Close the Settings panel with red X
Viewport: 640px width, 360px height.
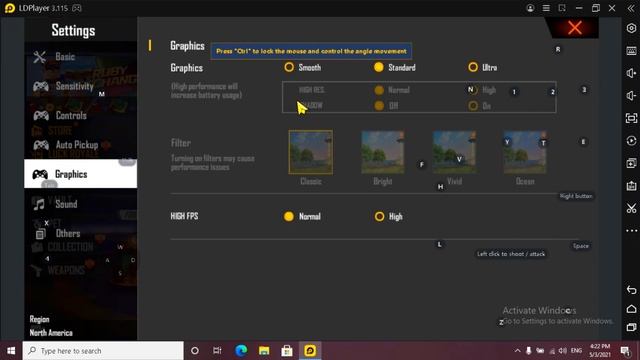point(575,28)
